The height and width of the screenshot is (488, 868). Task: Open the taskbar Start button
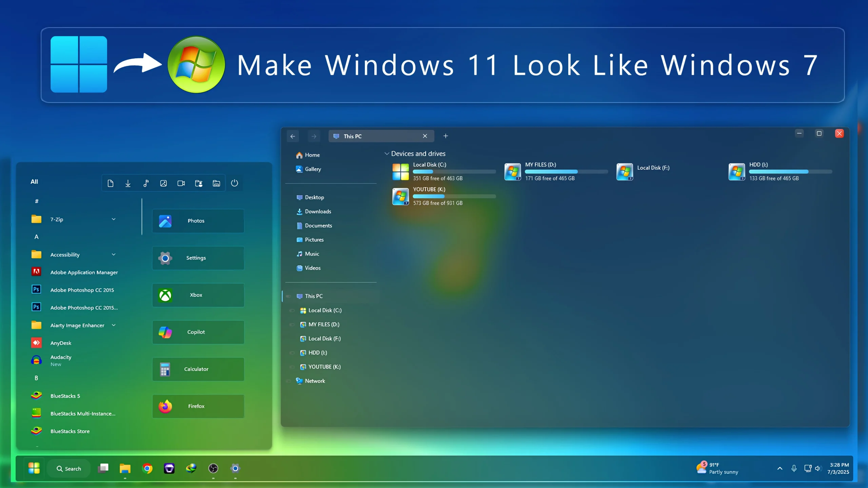click(34, 468)
